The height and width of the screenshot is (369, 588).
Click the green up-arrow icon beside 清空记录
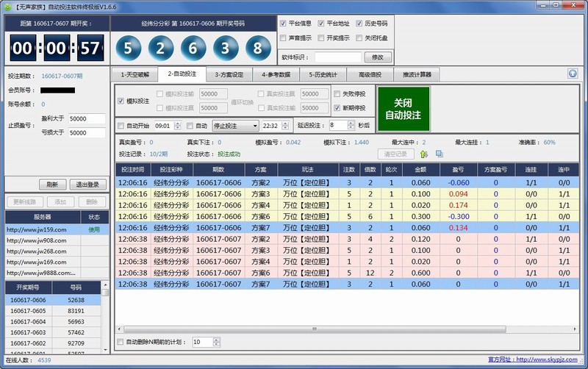(x=424, y=154)
